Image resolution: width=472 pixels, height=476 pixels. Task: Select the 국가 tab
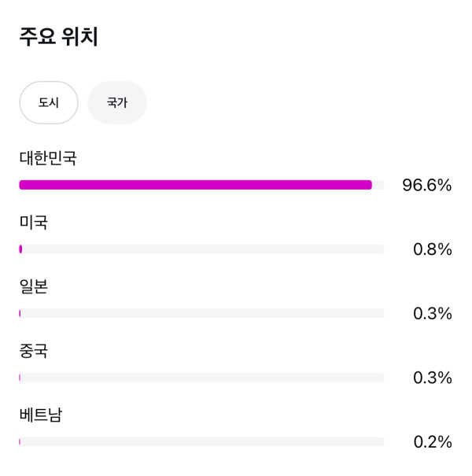tap(117, 102)
